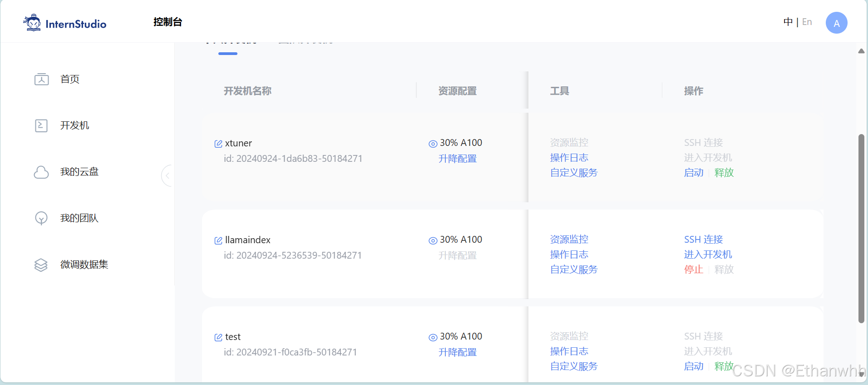Image resolution: width=868 pixels, height=385 pixels.
Task: Go to 控制台 in top bar
Action: pyautogui.click(x=168, y=22)
